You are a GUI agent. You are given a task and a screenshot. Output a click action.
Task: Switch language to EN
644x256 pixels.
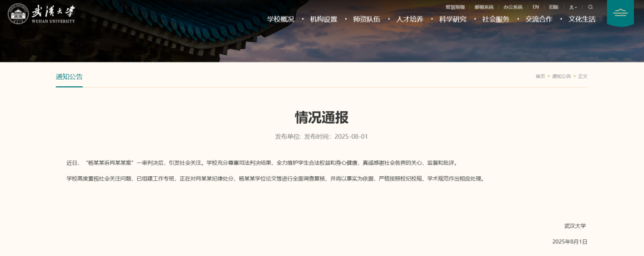click(x=535, y=7)
